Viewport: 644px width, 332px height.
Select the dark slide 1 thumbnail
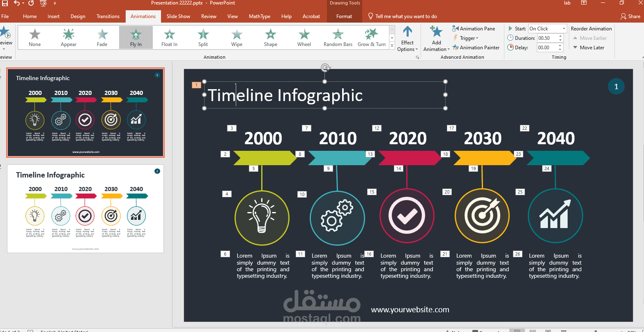coord(85,113)
